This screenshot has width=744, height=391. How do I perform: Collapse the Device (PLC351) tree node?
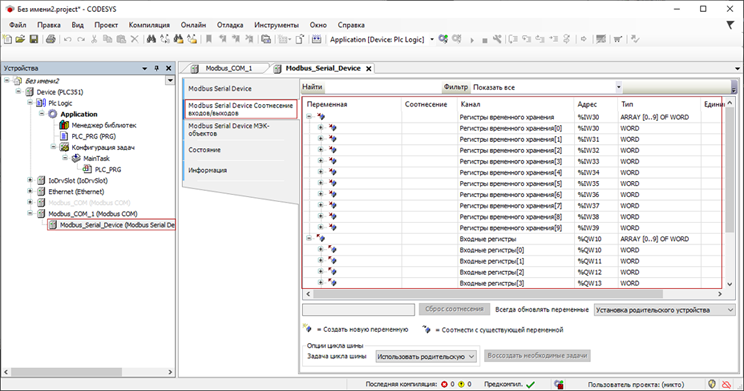pyautogui.click(x=18, y=91)
